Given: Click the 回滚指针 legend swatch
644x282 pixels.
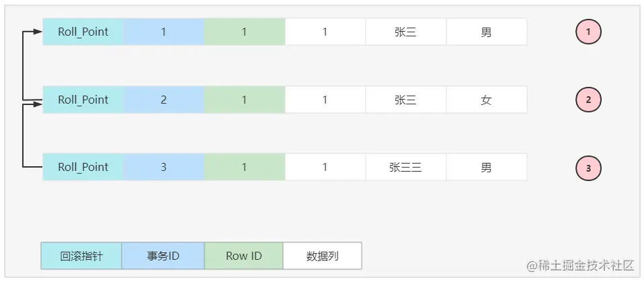Looking at the screenshot, I should [x=81, y=256].
